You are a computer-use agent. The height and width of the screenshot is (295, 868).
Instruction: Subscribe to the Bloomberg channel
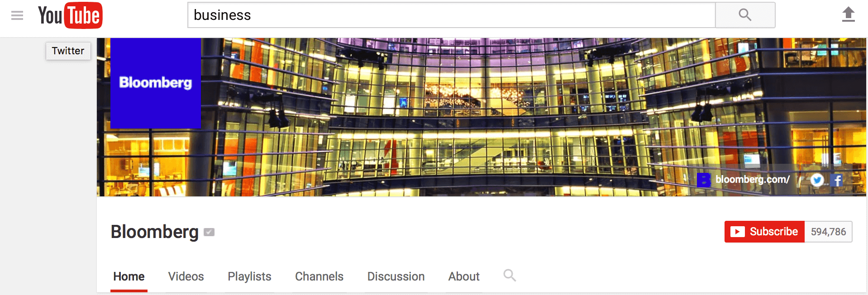(x=764, y=232)
